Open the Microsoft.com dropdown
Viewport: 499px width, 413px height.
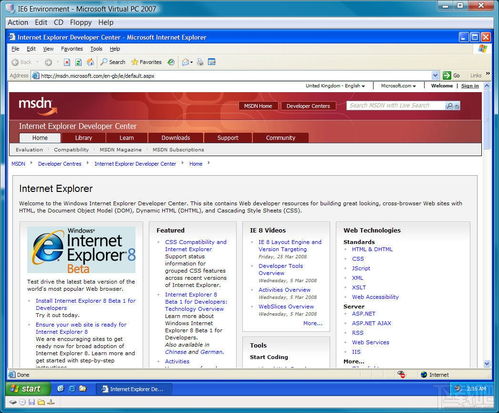(398, 86)
